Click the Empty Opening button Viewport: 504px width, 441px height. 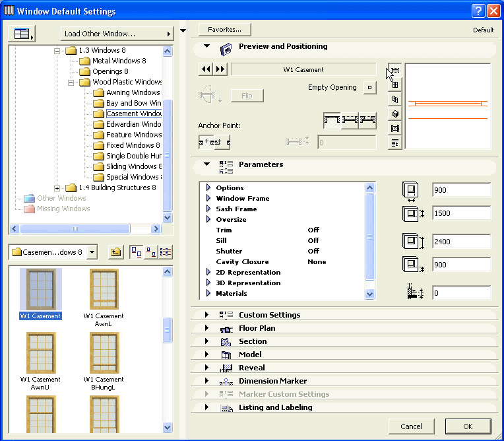click(369, 87)
